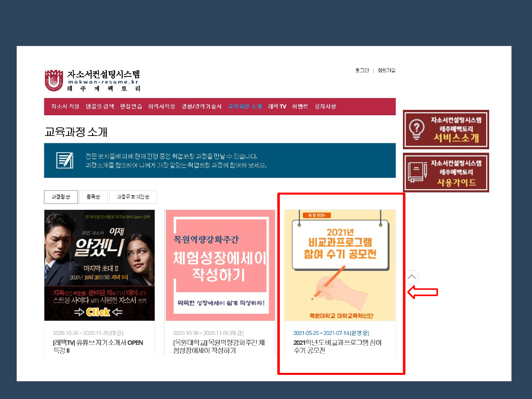Go to the 이벤트 page

click(x=300, y=106)
